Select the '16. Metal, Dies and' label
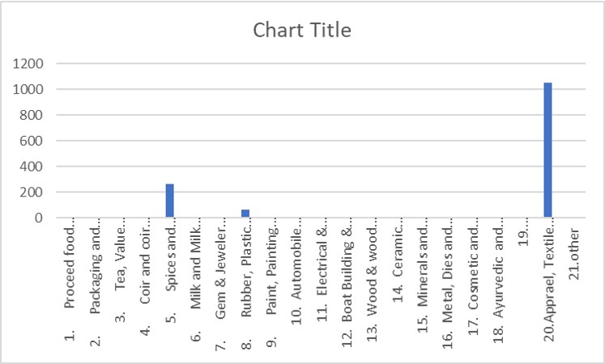This screenshot has height=364, width=605. (x=448, y=288)
